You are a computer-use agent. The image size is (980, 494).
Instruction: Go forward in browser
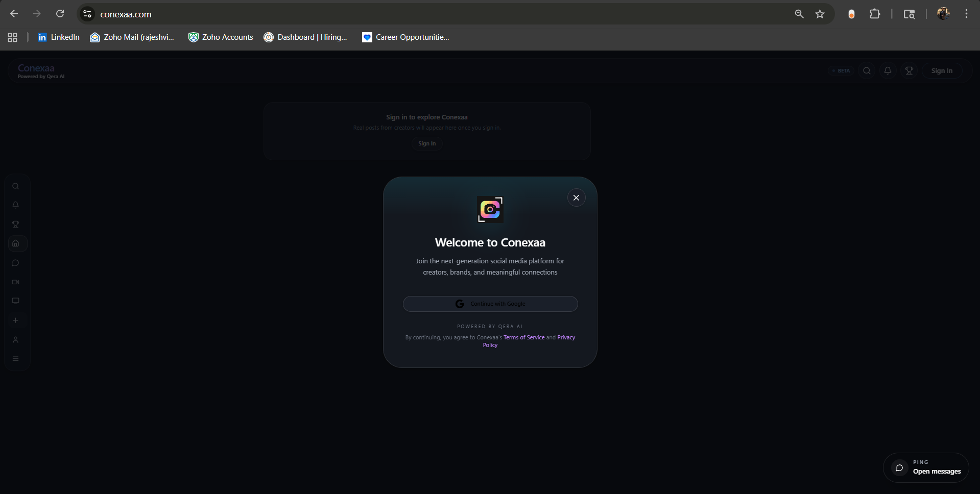tap(37, 14)
